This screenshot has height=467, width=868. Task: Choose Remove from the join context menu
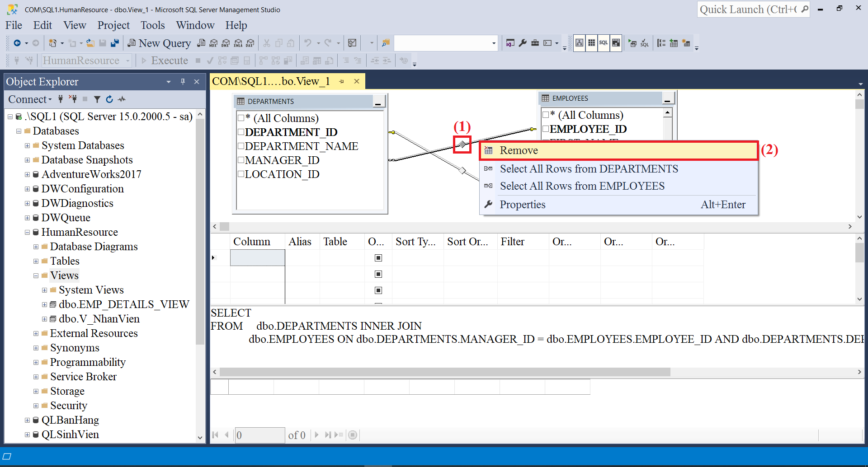coord(519,150)
